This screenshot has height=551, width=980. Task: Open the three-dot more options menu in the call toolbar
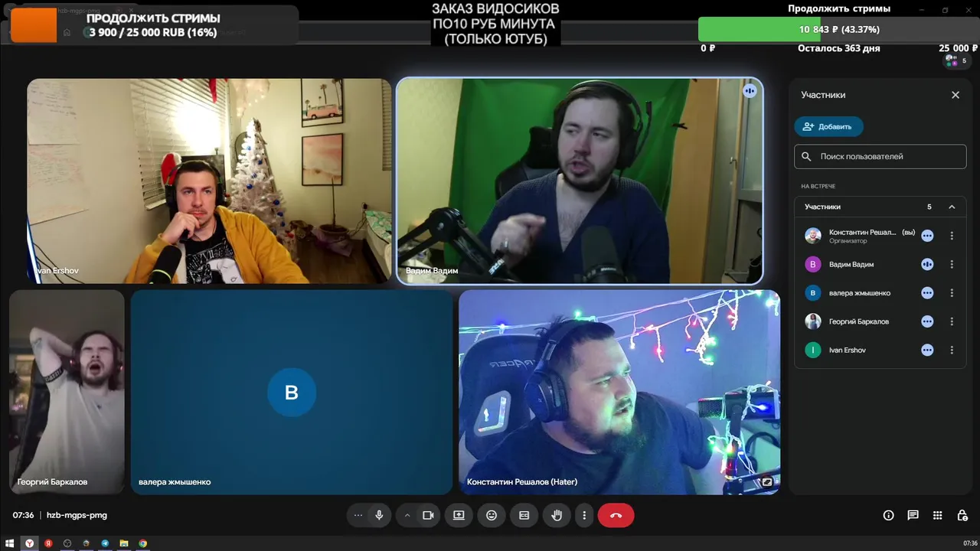click(x=584, y=515)
